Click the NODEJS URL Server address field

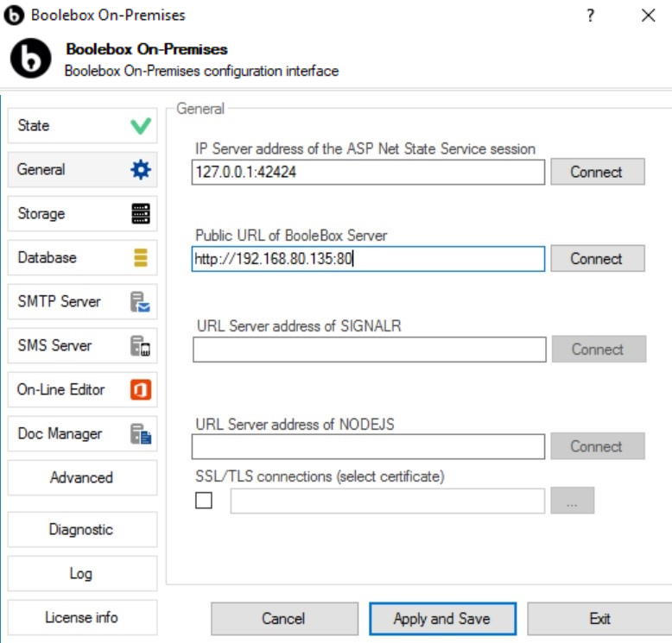pos(368,446)
